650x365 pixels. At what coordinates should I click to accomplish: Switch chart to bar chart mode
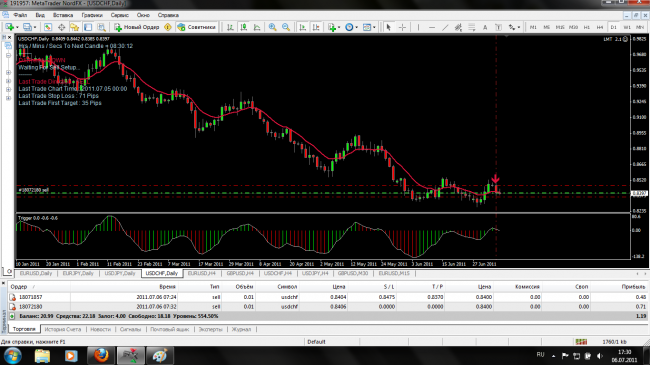[x=230, y=27]
